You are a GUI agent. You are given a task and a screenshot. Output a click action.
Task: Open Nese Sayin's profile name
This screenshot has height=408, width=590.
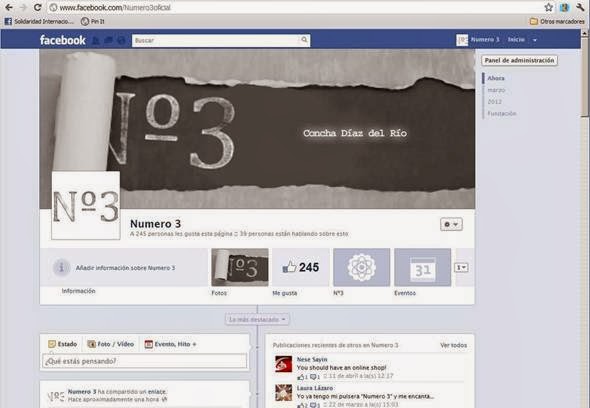(312, 359)
